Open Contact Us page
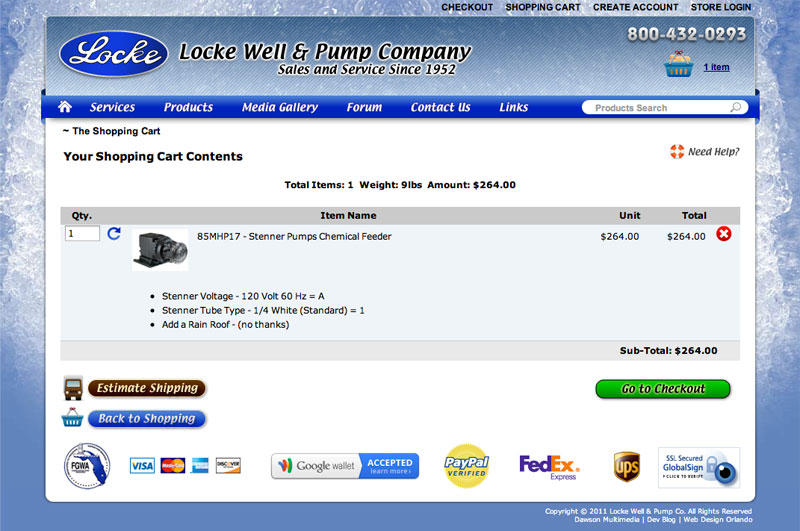 pyautogui.click(x=440, y=107)
